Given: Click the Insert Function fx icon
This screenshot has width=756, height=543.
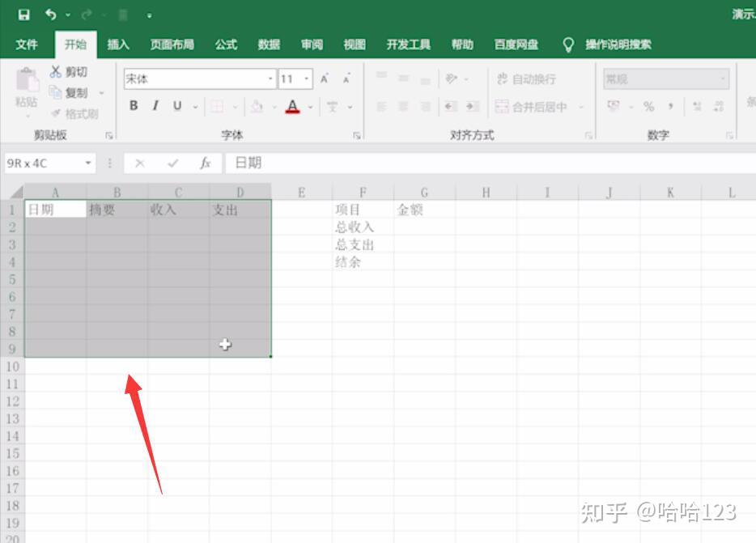Looking at the screenshot, I should click(x=206, y=163).
